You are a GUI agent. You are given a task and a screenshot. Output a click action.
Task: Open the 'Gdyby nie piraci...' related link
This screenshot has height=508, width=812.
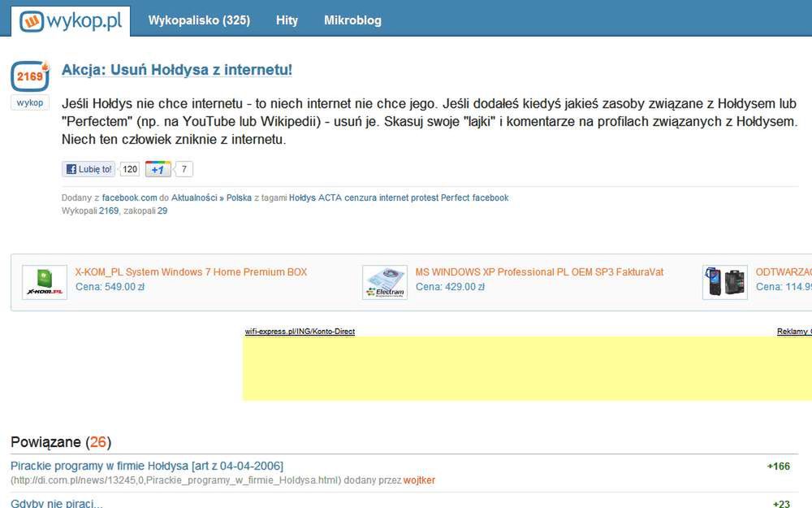57,503
